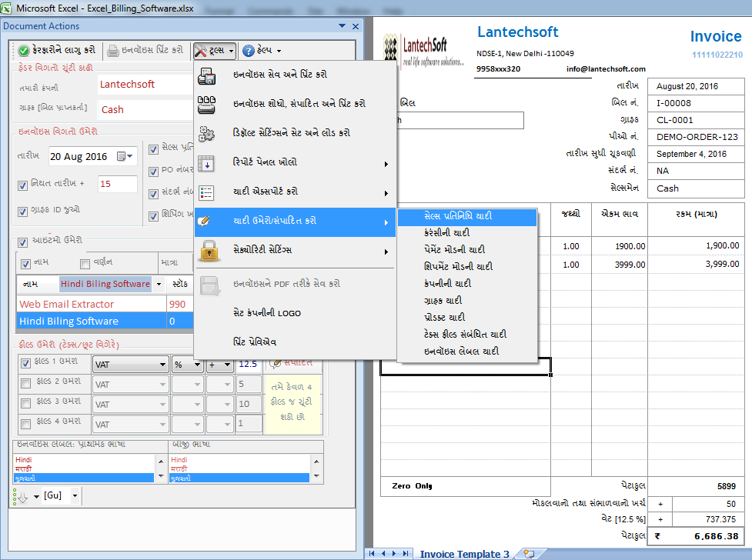Select currency list submenu item
The height and width of the screenshot is (560, 752).
point(467,233)
